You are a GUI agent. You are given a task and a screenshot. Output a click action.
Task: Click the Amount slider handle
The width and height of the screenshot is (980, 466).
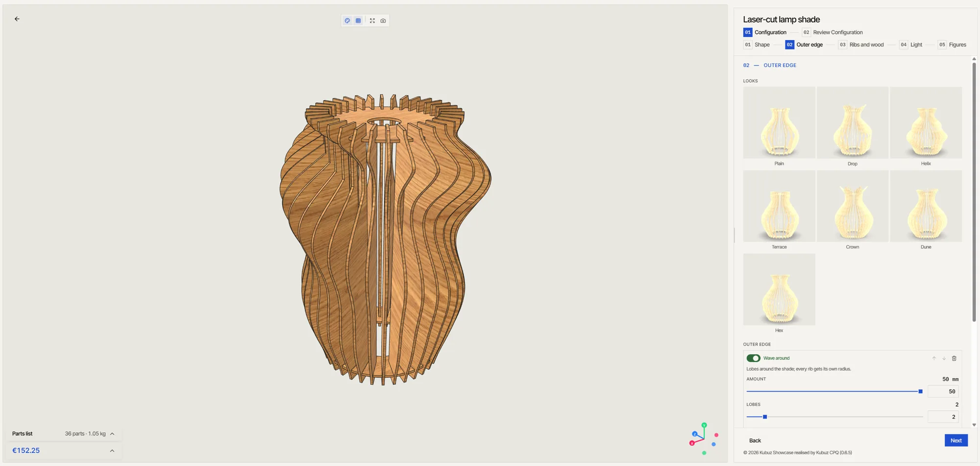click(x=920, y=392)
